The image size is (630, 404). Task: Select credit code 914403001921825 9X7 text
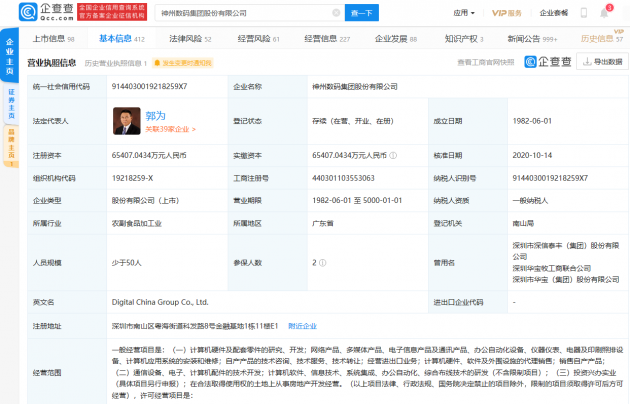pyautogui.click(x=149, y=86)
